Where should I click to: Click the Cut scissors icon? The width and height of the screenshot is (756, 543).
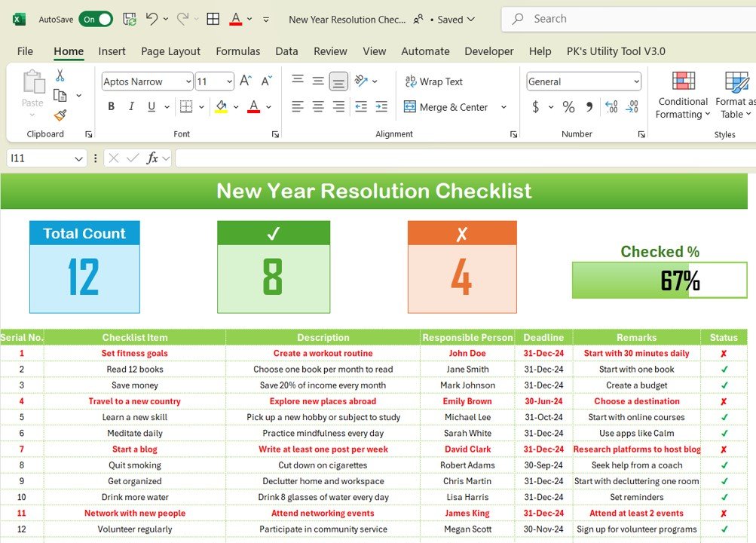point(60,75)
